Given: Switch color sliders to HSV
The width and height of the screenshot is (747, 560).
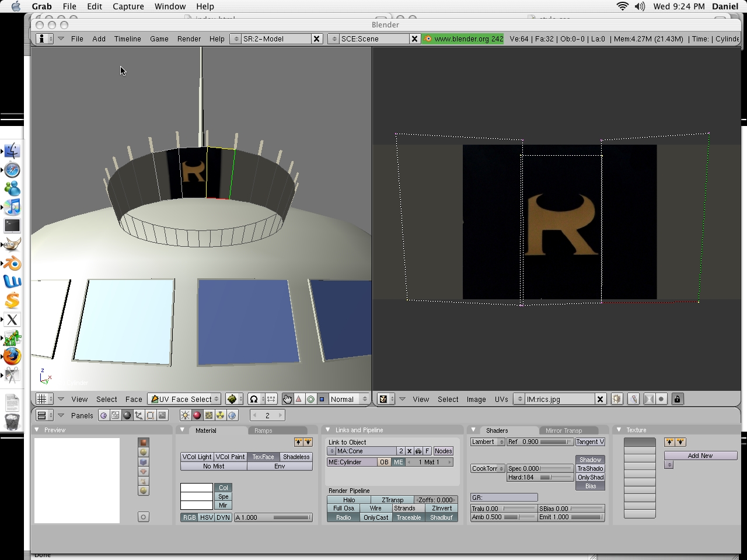Looking at the screenshot, I should [207, 517].
